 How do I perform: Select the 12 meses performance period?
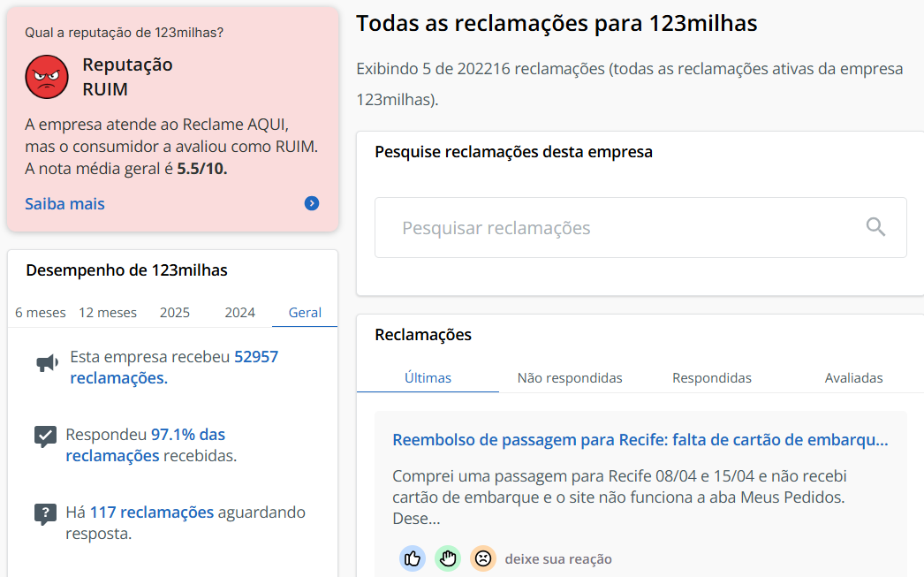[x=107, y=312]
